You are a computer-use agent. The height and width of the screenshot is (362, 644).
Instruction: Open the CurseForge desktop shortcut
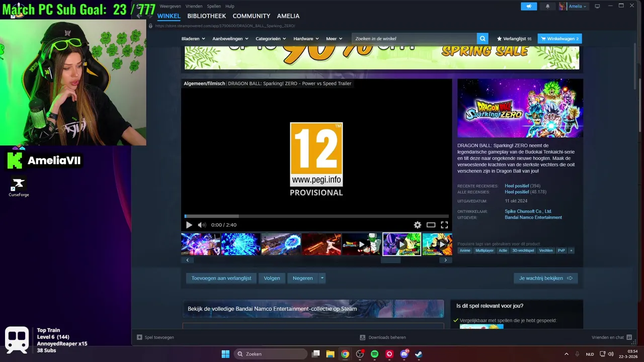[19, 188]
